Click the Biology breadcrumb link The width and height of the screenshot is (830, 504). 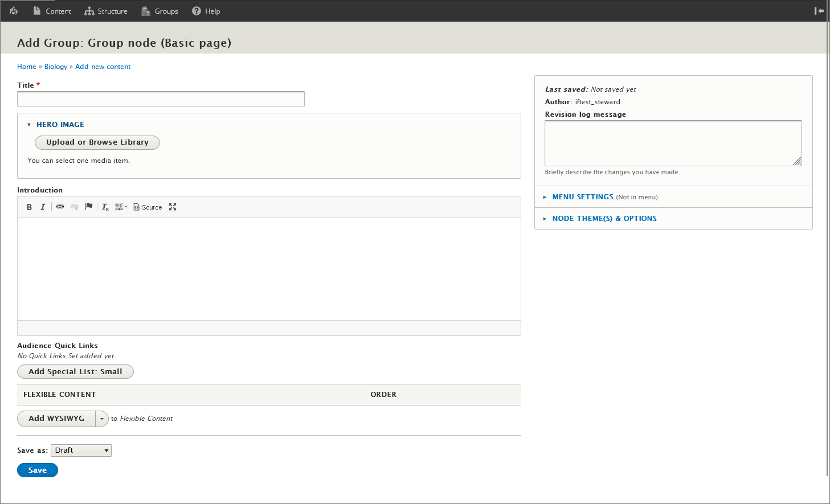pyautogui.click(x=56, y=67)
